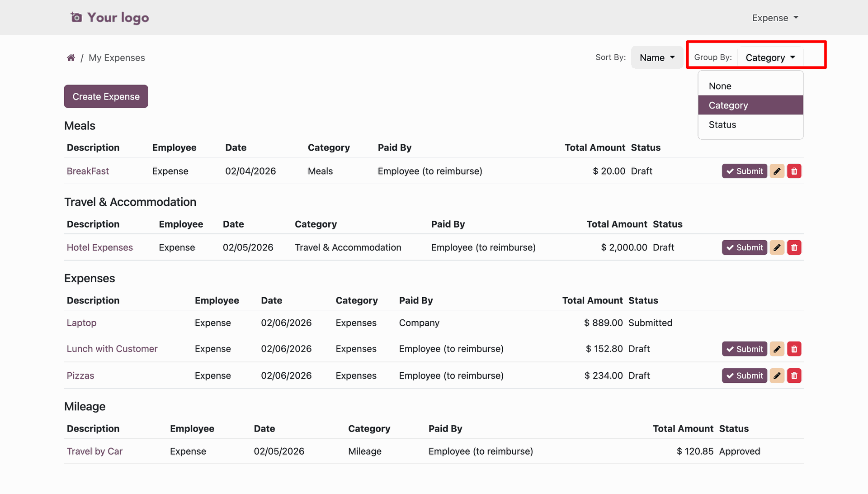The height and width of the screenshot is (494, 868).
Task: Open the Travel by Car expense
Action: click(94, 451)
